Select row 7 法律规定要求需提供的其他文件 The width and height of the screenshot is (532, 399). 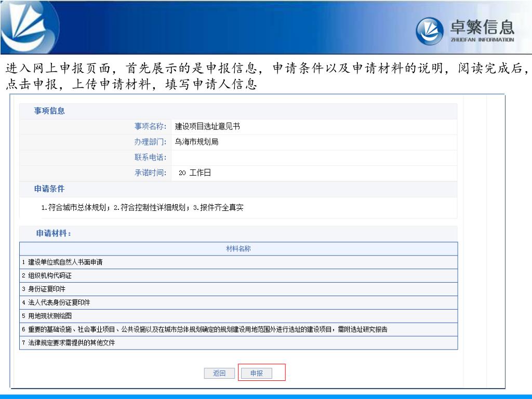coord(238,343)
